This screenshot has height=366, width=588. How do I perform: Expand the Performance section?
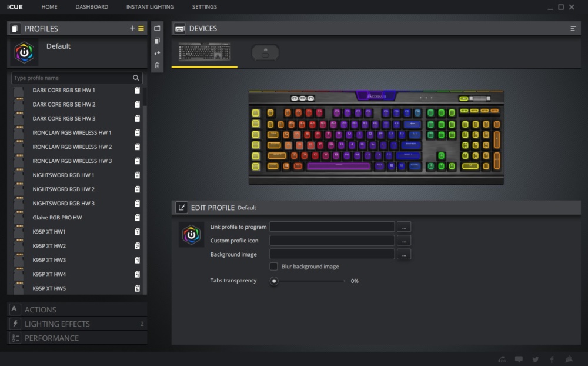77,338
